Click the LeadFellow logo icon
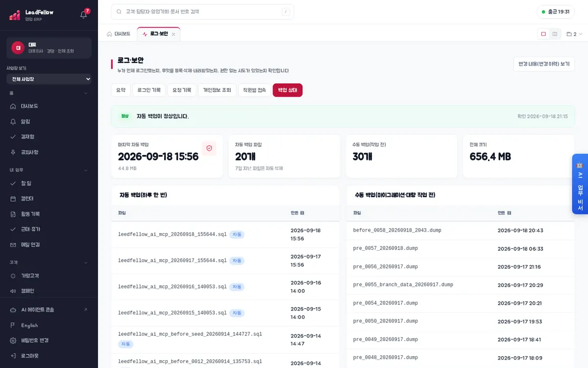Image resolution: width=588 pixels, height=368 pixels. pos(15,15)
